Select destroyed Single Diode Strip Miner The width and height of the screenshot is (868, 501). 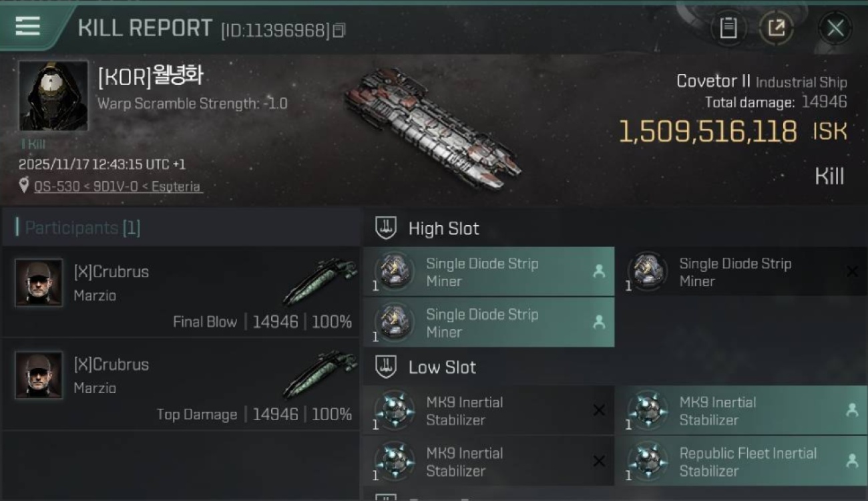(741, 272)
